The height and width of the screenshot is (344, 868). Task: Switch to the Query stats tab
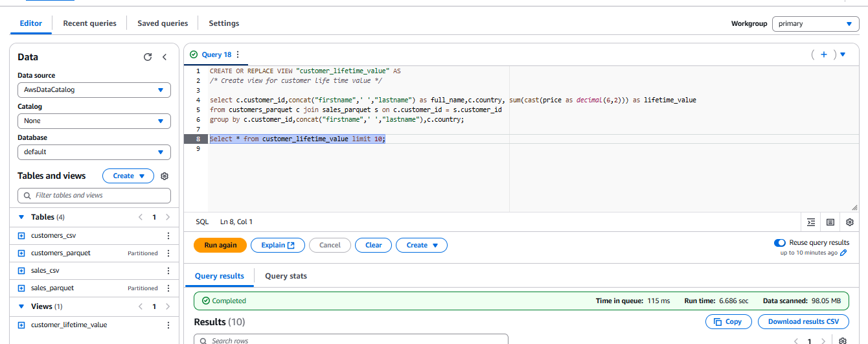(x=286, y=276)
